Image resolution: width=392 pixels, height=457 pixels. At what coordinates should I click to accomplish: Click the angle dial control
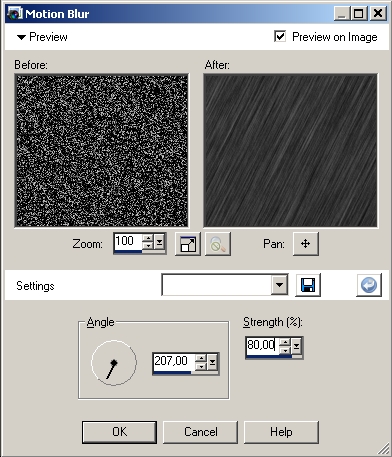[x=114, y=363]
